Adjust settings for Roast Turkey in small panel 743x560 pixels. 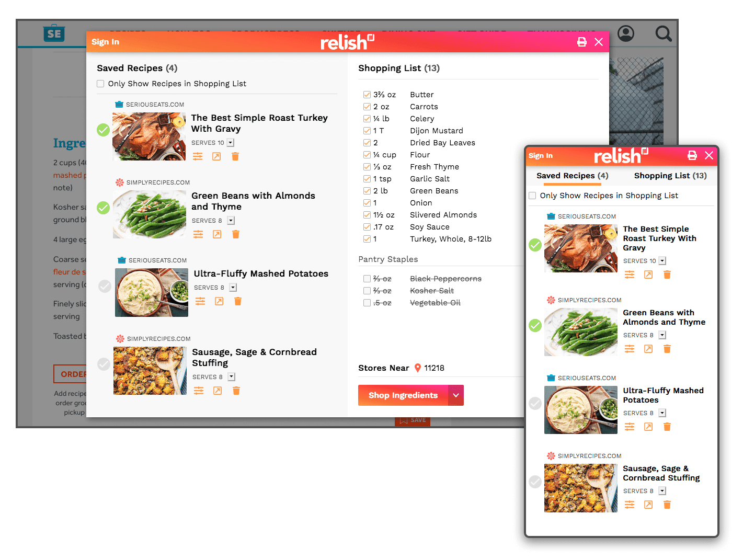630,275
